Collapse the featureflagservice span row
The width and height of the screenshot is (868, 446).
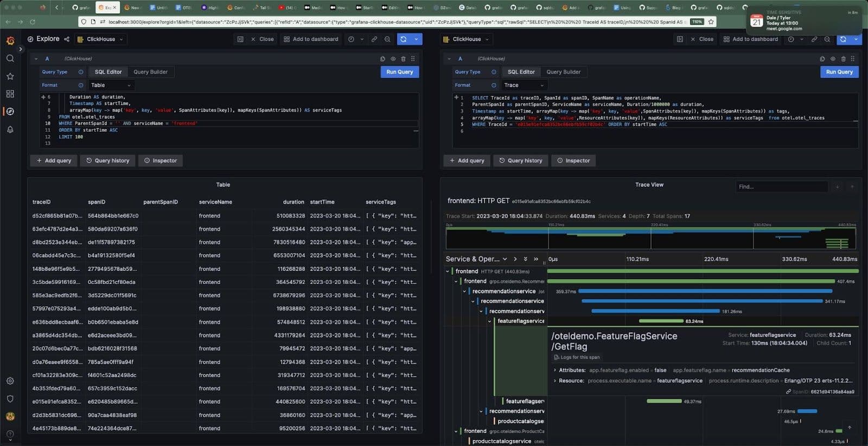490,321
